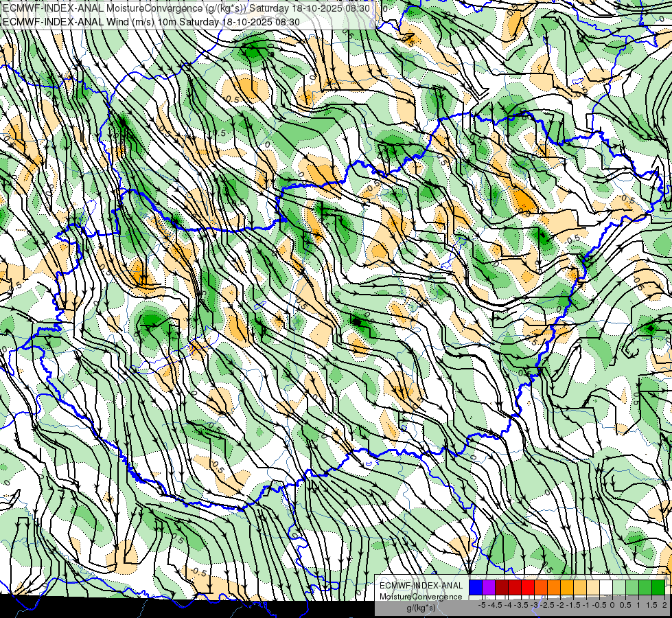
Task: Click the green swatch between 1 and 1.5
Action: [x=645, y=587]
